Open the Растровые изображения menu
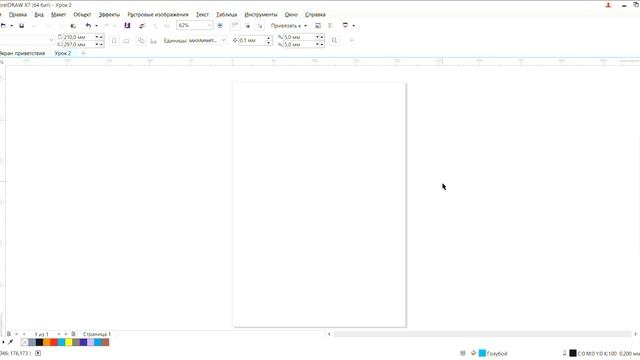Image resolution: width=640 pixels, height=360 pixels. click(x=158, y=15)
